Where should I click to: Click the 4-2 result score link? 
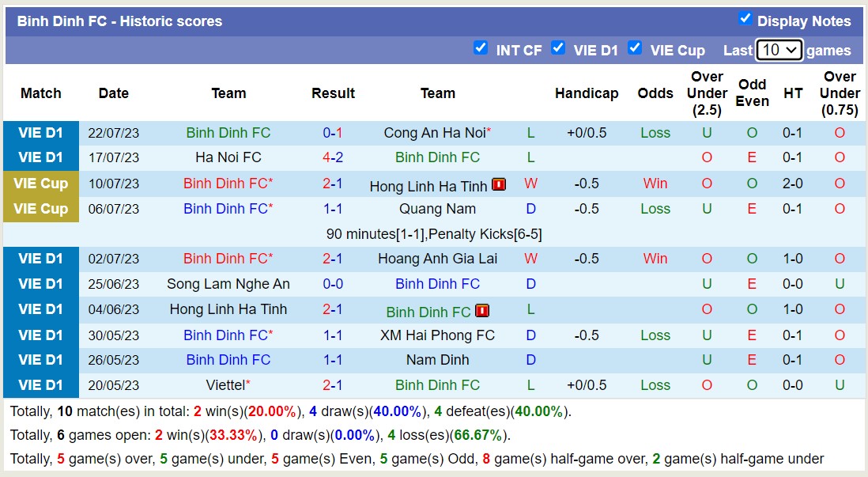[333, 157]
